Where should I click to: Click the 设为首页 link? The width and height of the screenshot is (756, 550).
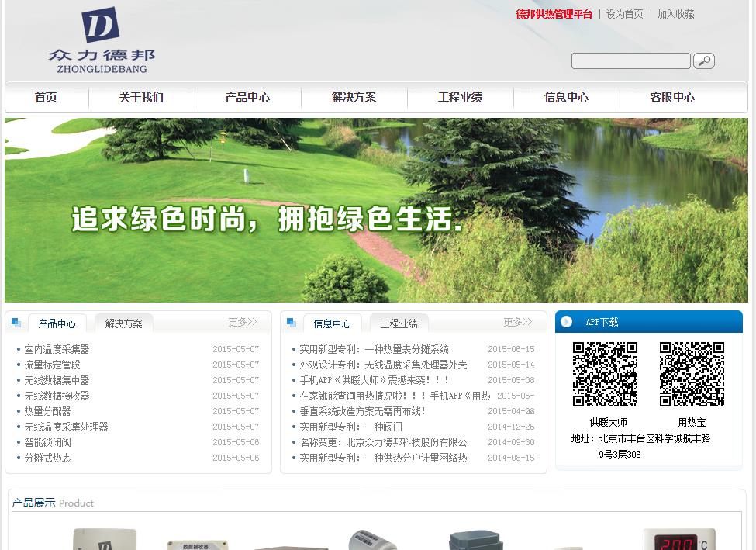click(x=624, y=14)
